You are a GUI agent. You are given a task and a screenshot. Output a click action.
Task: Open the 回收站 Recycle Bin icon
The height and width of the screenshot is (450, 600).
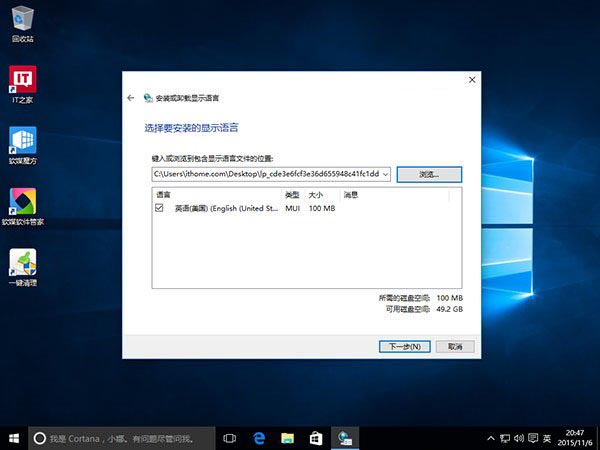pos(22,20)
